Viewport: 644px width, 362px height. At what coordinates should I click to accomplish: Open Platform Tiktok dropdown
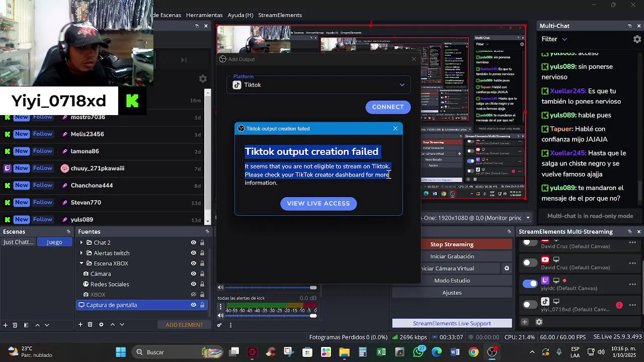point(318,85)
